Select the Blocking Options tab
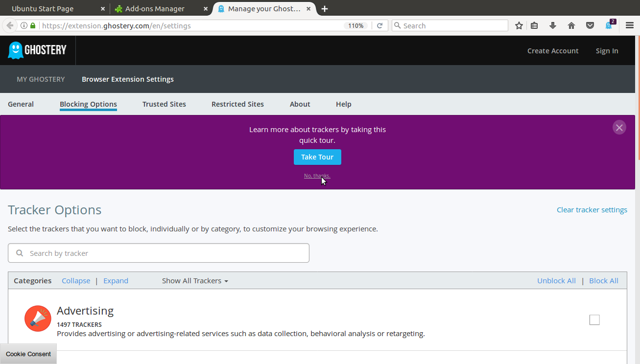Screen dimensions: 640x364 point(88,104)
